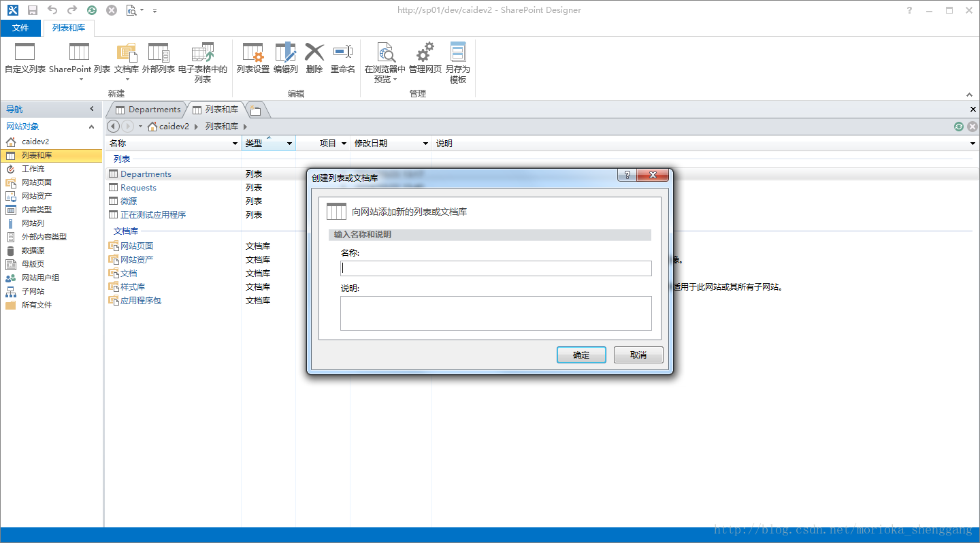Viewport: 980px width, 543px height.
Task: Click the navigation Back arrow button
Action: [114, 127]
